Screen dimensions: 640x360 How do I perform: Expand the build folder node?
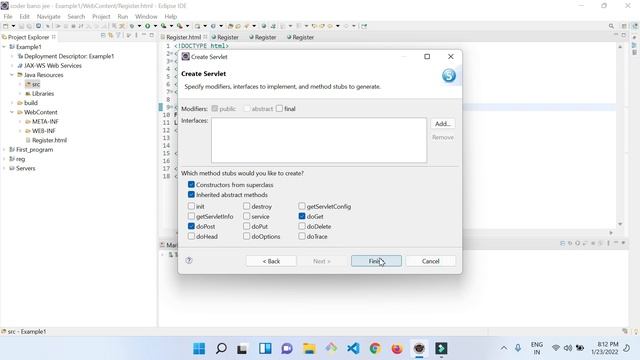point(12,103)
